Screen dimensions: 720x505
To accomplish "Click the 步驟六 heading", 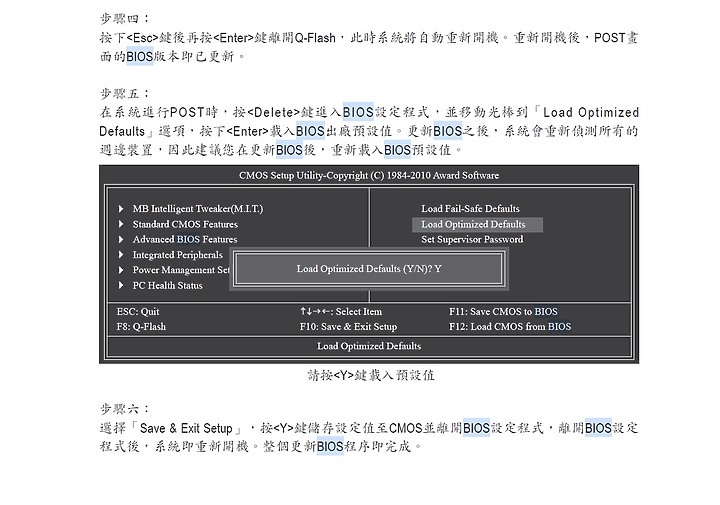I will pos(124,408).
